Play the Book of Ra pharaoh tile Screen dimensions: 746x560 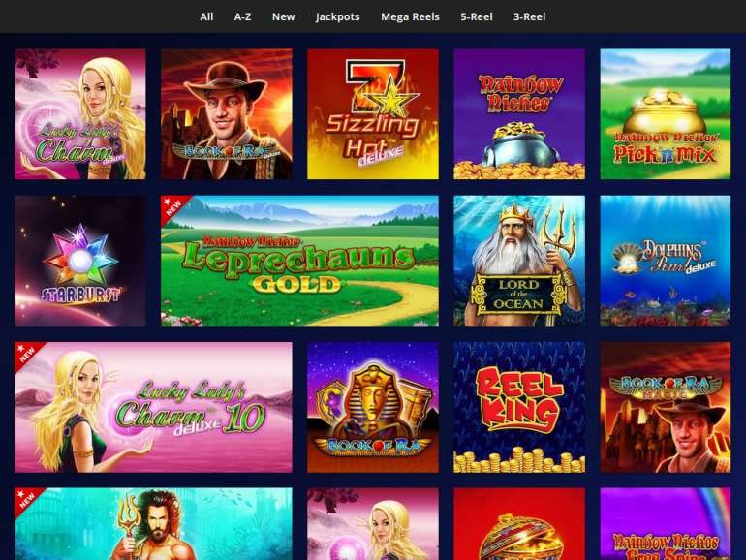point(373,407)
